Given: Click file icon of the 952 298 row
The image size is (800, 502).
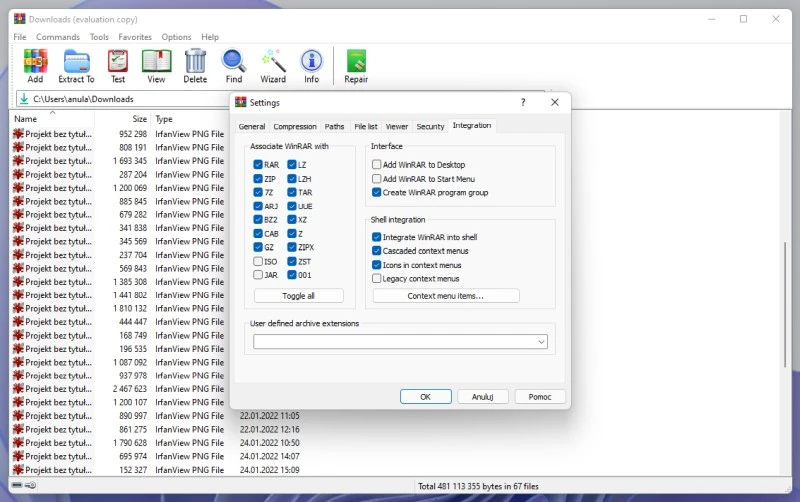Looking at the screenshot, I should click(x=18, y=134).
